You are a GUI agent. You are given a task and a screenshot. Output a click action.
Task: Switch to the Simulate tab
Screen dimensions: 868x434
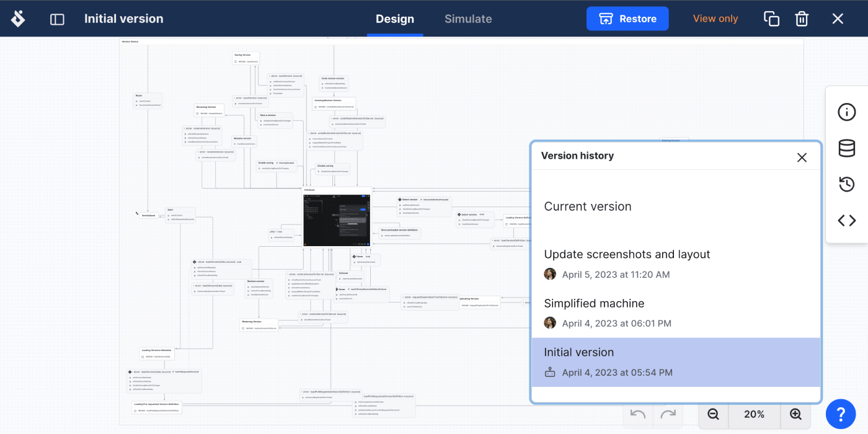tap(468, 19)
